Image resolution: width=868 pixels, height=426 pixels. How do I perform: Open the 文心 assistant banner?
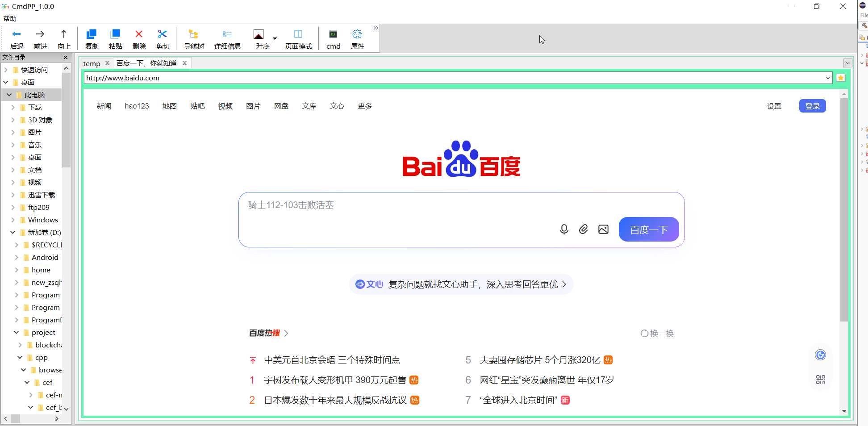(461, 284)
